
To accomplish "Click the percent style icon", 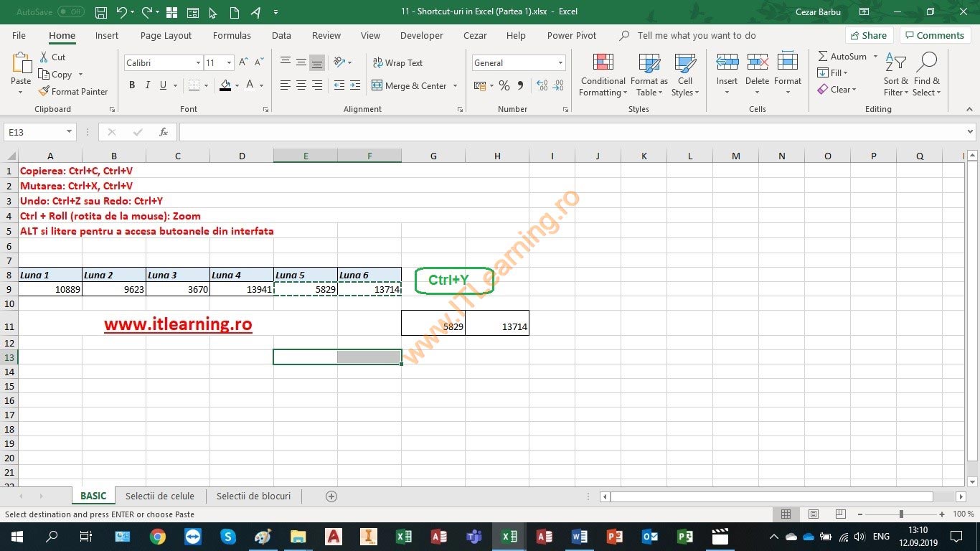I will click(x=504, y=86).
